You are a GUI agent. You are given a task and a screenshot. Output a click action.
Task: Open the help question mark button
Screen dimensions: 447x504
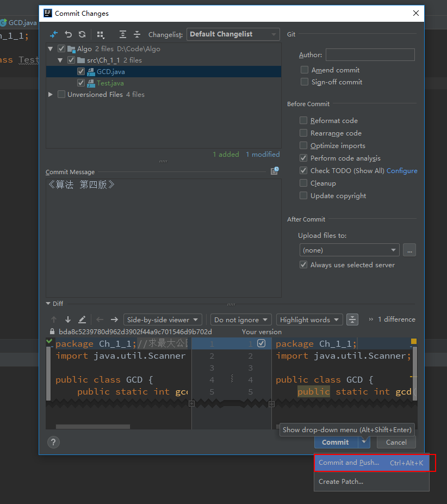point(53,442)
